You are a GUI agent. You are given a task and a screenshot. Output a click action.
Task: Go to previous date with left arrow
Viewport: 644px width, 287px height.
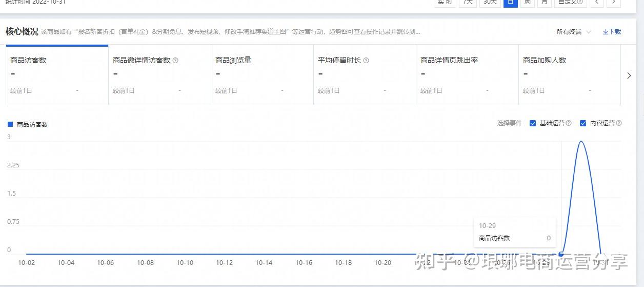[x=596, y=3]
